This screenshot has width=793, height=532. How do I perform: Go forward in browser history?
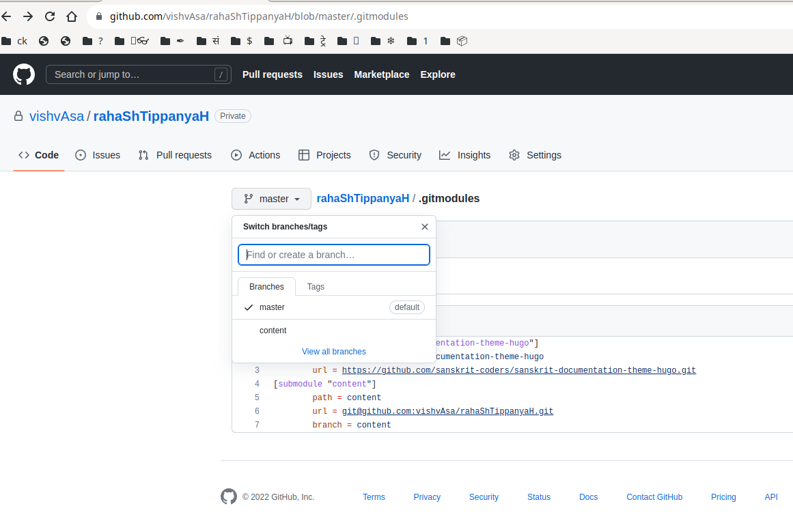[28, 16]
